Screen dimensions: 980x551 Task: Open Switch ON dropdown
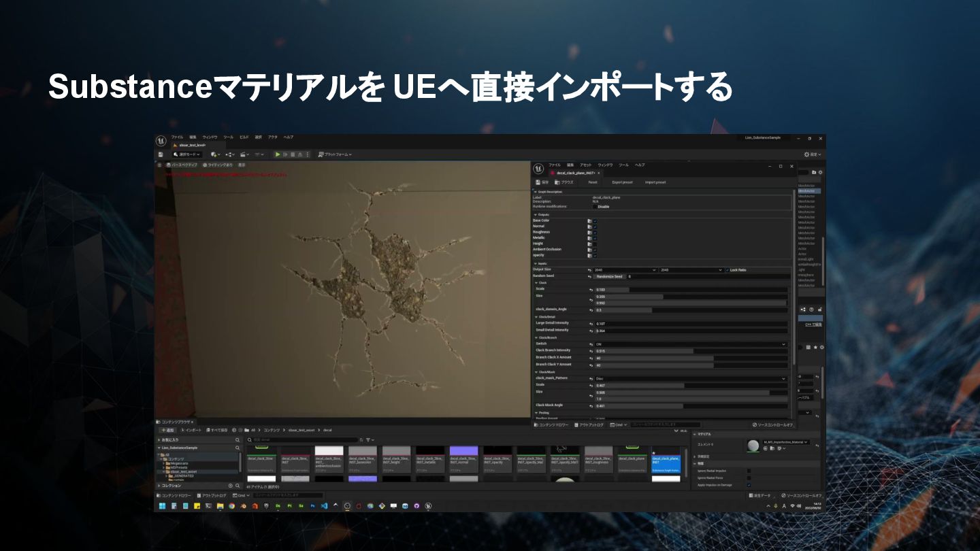click(x=691, y=344)
